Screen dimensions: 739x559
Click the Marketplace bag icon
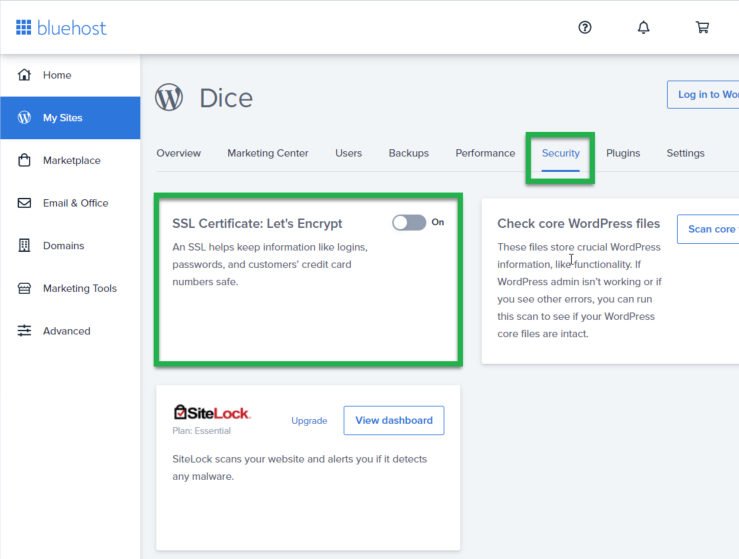point(24,160)
